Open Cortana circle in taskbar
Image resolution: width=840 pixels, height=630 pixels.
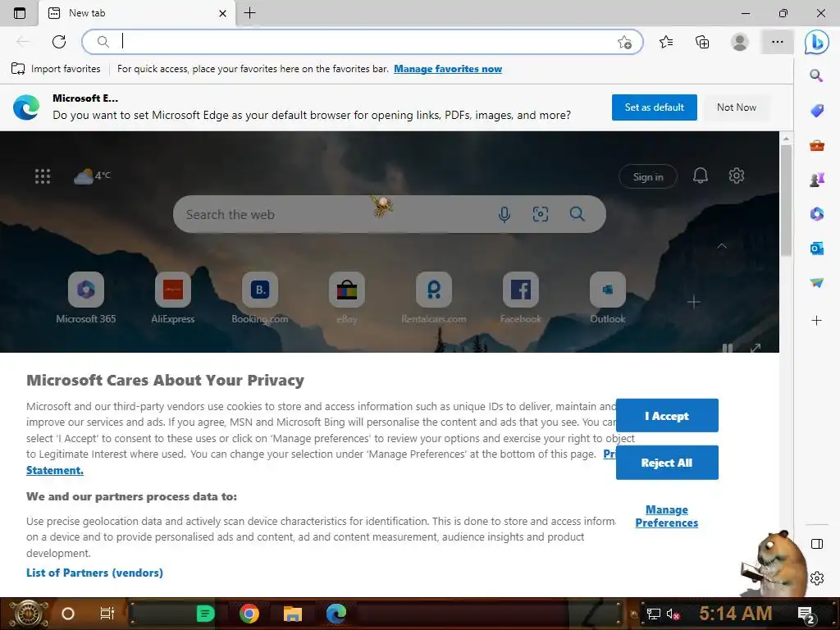pos(68,614)
